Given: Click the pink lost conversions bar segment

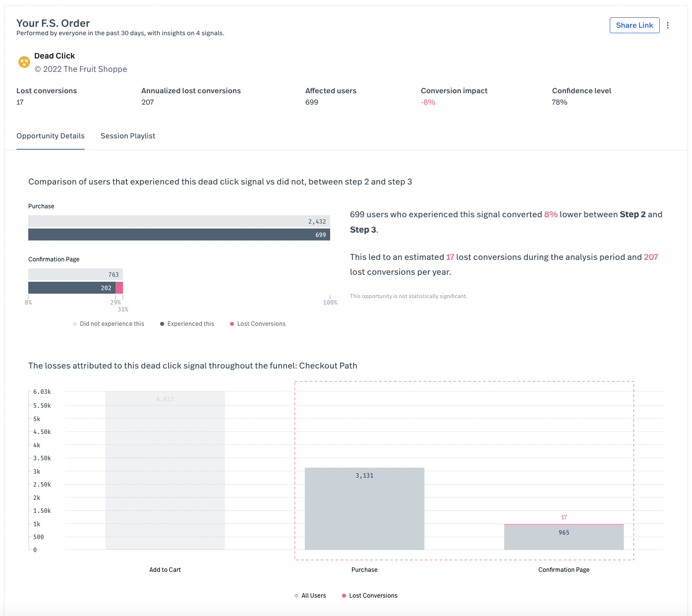Looking at the screenshot, I should coord(119,288).
